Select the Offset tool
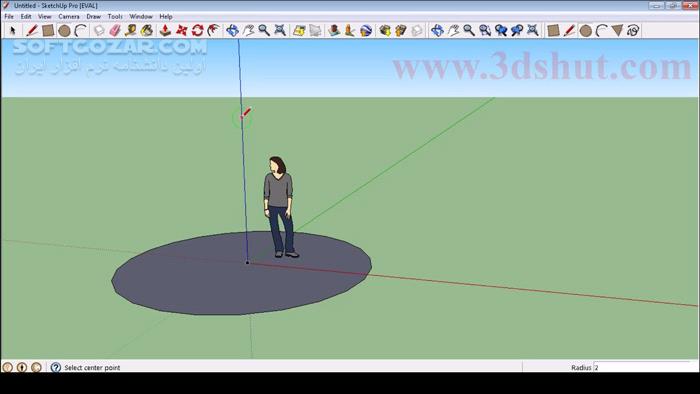Screen dimensions: 700x394 [213, 30]
